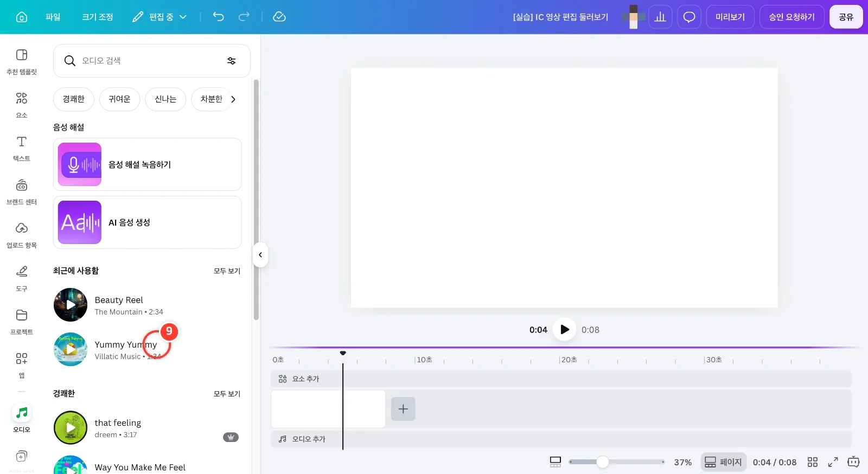
Task: Click the 오디오 검색 search field
Action: point(151,61)
